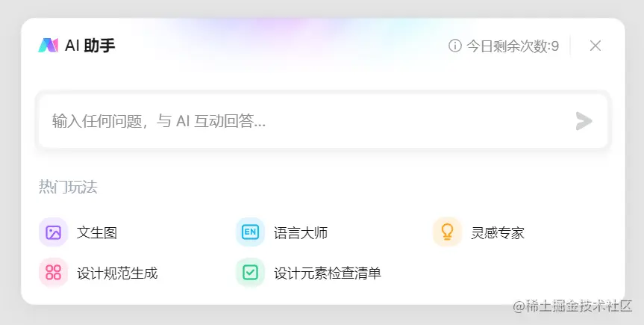This screenshot has height=325, width=644.
Task: Click the divider line beside close button
Action: point(570,46)
